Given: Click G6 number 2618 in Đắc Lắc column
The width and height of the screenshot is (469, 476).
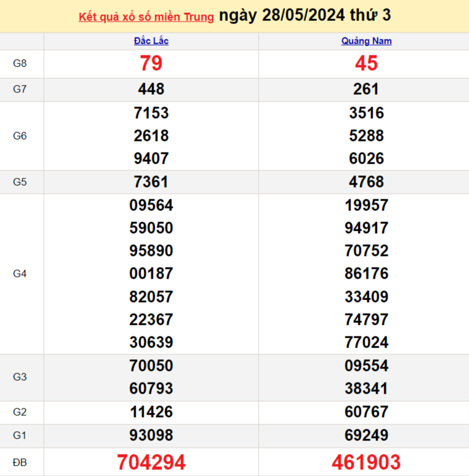Looking at the screenshot, I should (x=151, y=135).
